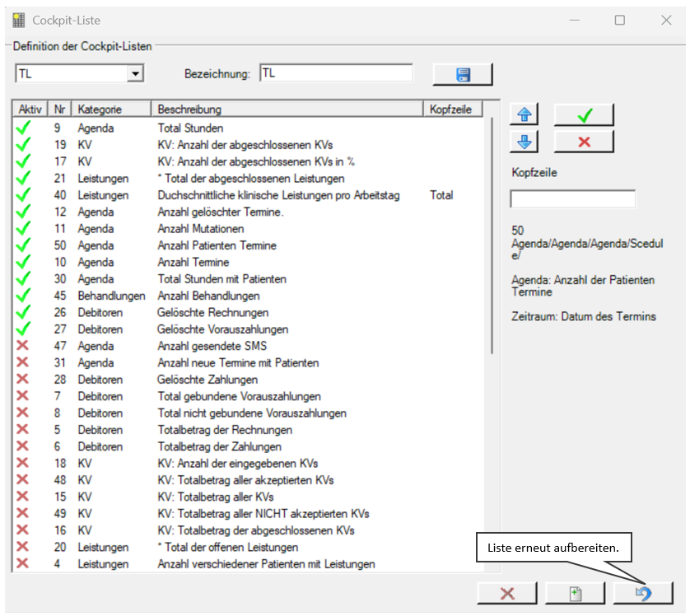Screen dimensions: 690x616
Task: Click the blue floppy disk save icon
Action: (463, 74)
